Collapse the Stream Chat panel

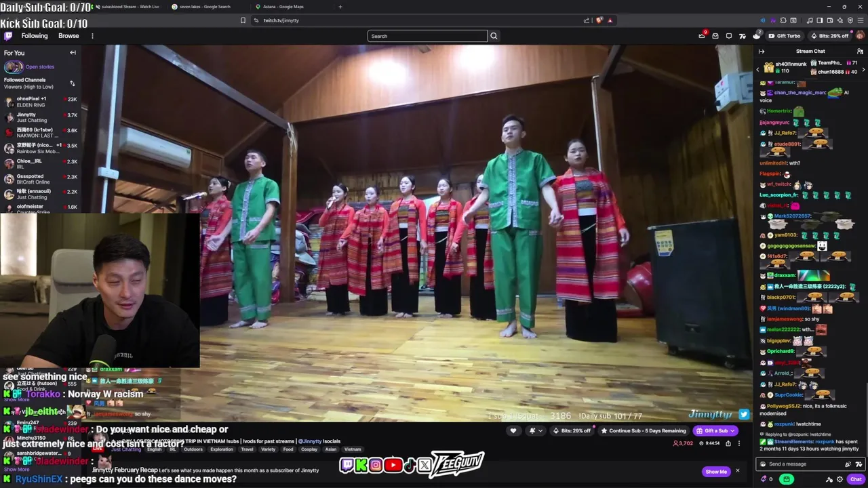point(762,52)
